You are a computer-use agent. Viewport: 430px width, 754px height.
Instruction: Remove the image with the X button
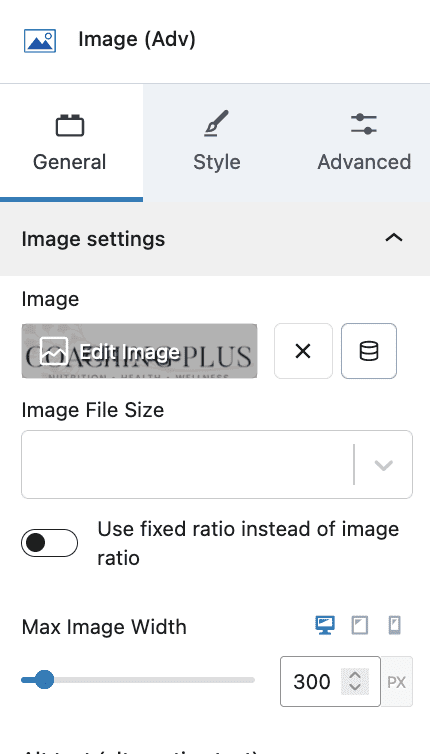pos(303,351)
